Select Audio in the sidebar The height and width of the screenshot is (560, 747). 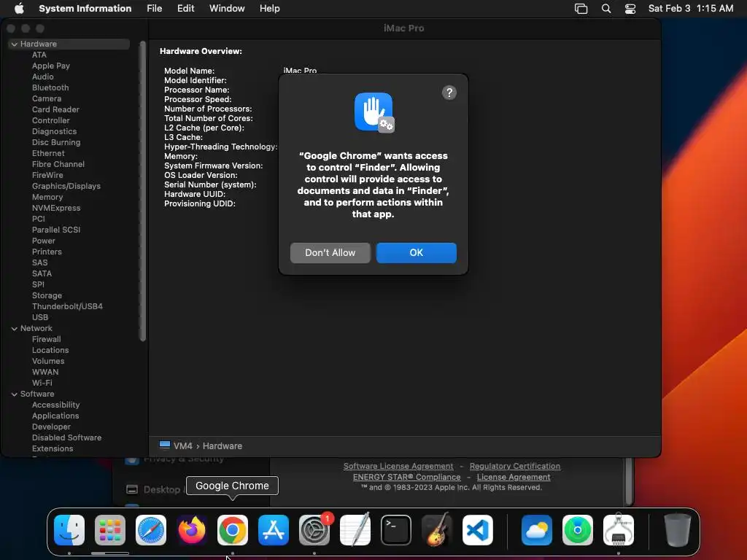[x=43, y=77]
